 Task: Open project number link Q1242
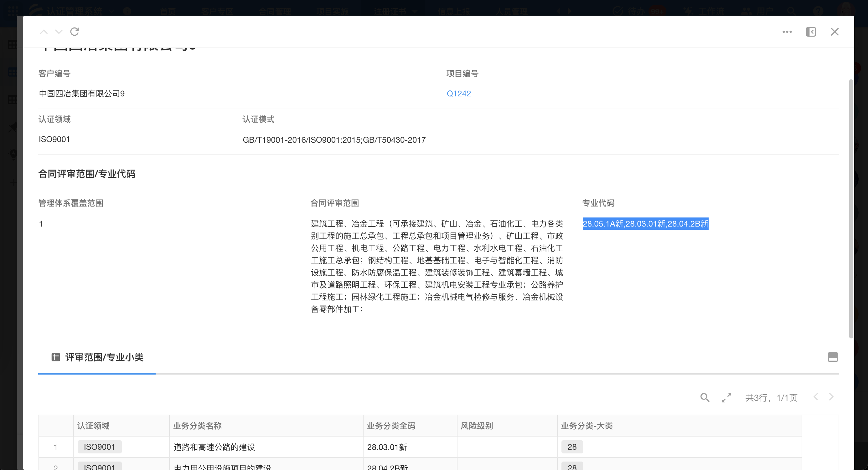pyautogui.click(x=459, y=94)
